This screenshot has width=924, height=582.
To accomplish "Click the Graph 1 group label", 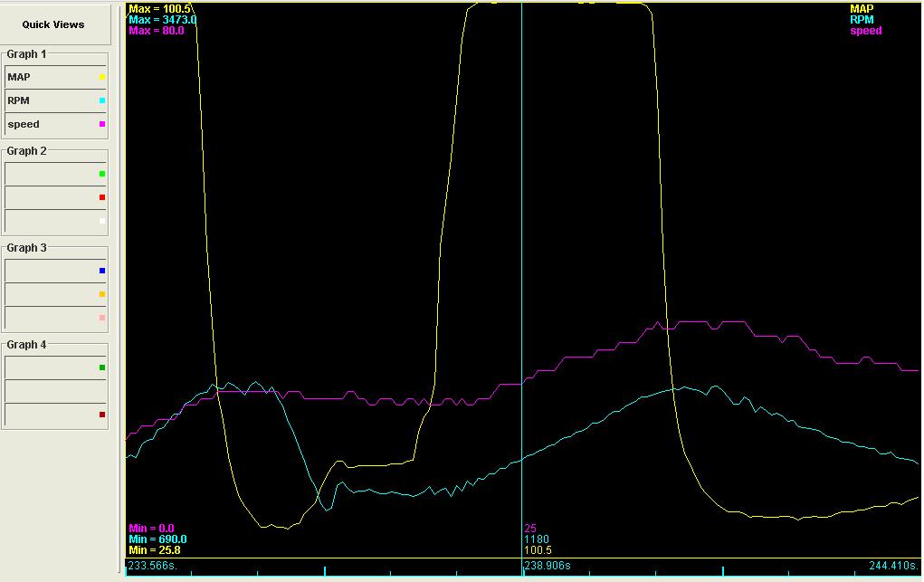I will pyautogui.click(x=26, y=54).
